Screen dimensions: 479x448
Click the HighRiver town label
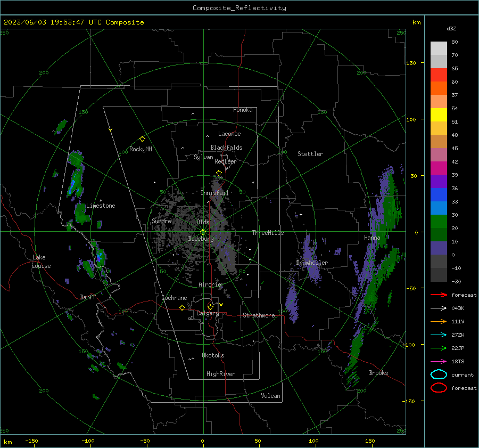tap(221, 374)
